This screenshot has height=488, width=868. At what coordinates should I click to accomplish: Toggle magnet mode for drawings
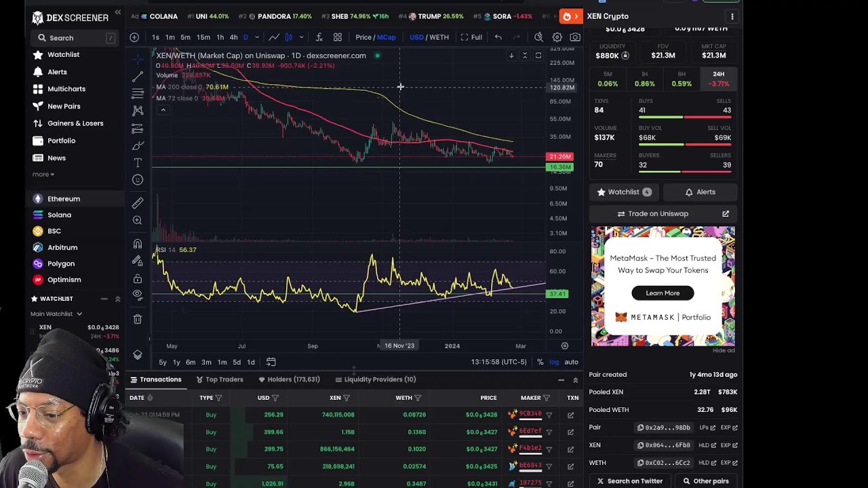(138, 243)
